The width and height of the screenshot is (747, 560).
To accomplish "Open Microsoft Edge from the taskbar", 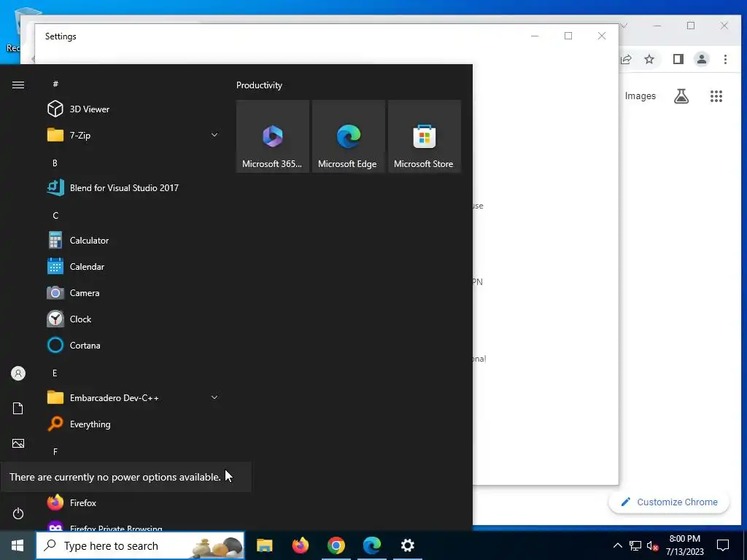I will pyautogui.click(x=371, y=545).
